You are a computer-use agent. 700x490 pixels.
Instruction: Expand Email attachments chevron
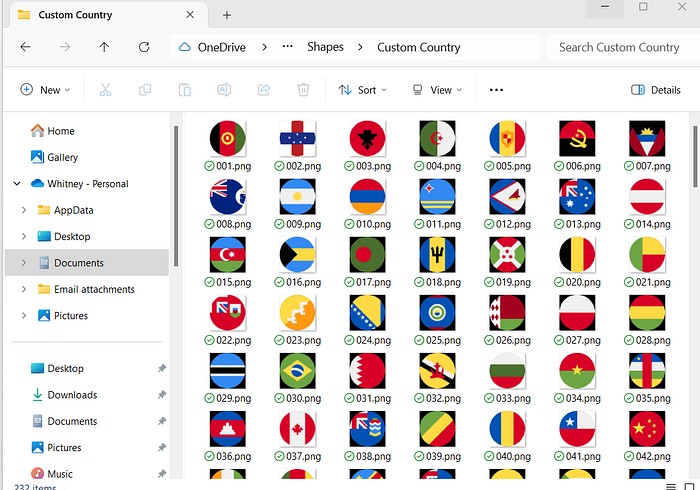24,289
